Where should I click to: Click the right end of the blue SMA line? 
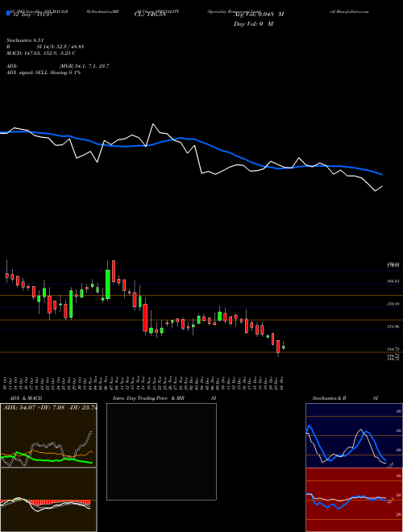coord(381,174)
